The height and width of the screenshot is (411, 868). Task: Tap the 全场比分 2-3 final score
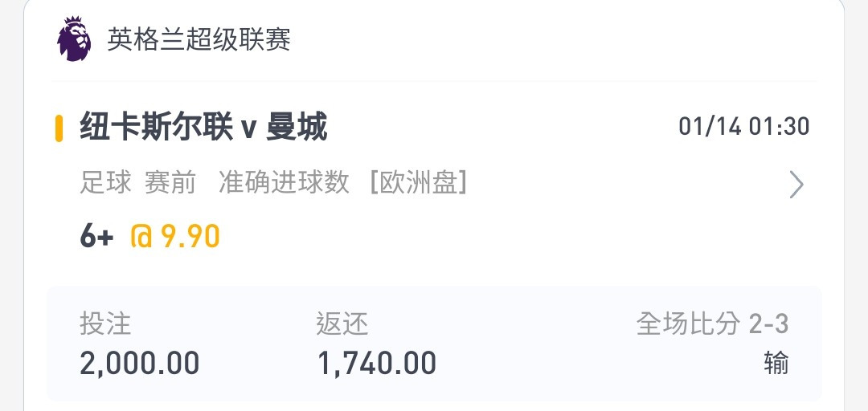click(x=712, y=324)
